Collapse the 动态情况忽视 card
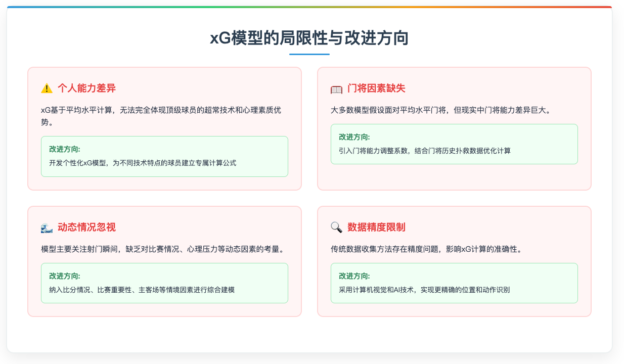This screenshot has width=624, height=364. tap(164, 261)
